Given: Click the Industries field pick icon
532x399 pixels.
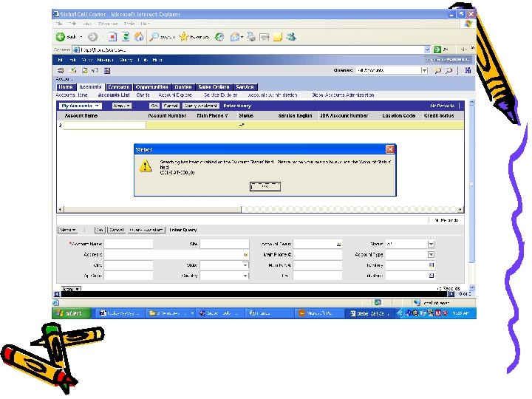Looking at the screenshot, I should point(432,276).
